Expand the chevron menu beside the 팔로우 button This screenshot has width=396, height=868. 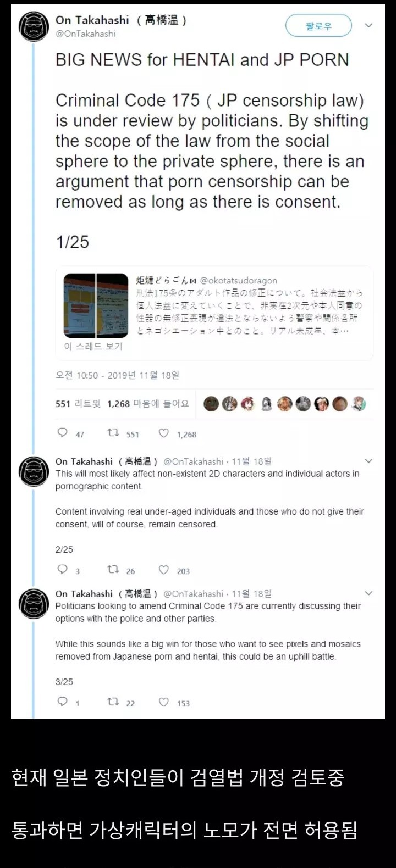(369, 25)
